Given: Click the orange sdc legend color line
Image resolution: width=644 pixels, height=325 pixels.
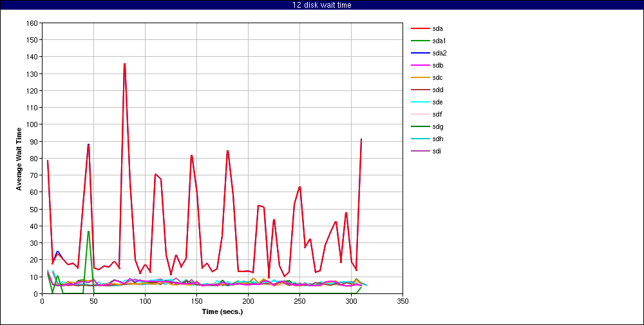Looking at the screenshot, I should pyautogui.click(x=420, y=78).
